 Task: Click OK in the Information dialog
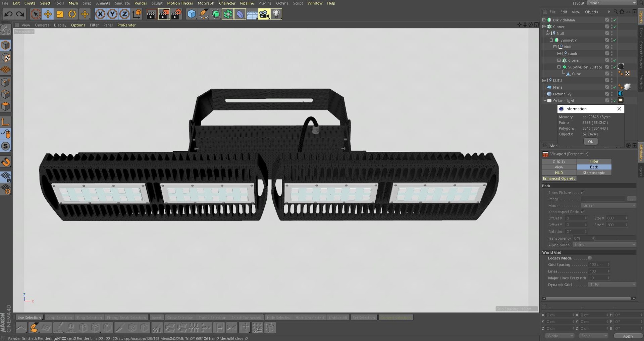point(590,142)
